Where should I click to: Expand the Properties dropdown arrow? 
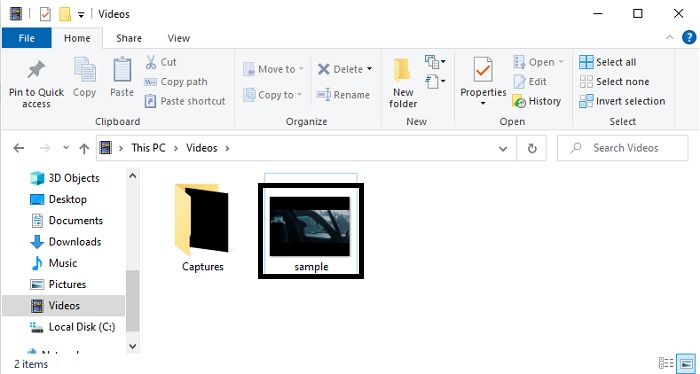(x=483, y=104)
